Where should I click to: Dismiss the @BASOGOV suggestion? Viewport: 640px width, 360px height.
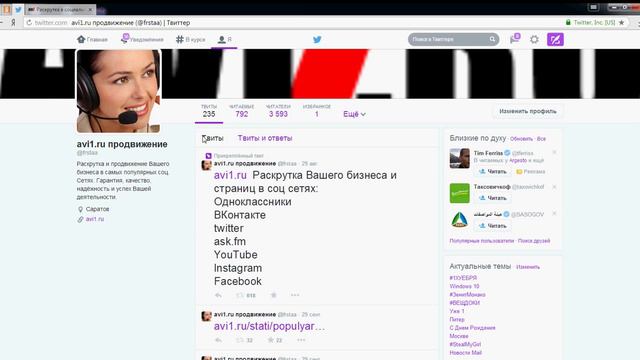pos(554,213)
